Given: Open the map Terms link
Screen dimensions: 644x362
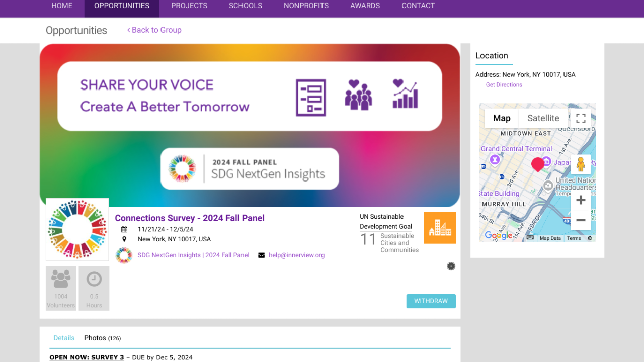Looking at the screenshot, I should pyautogui.click(x=574, y=238).
